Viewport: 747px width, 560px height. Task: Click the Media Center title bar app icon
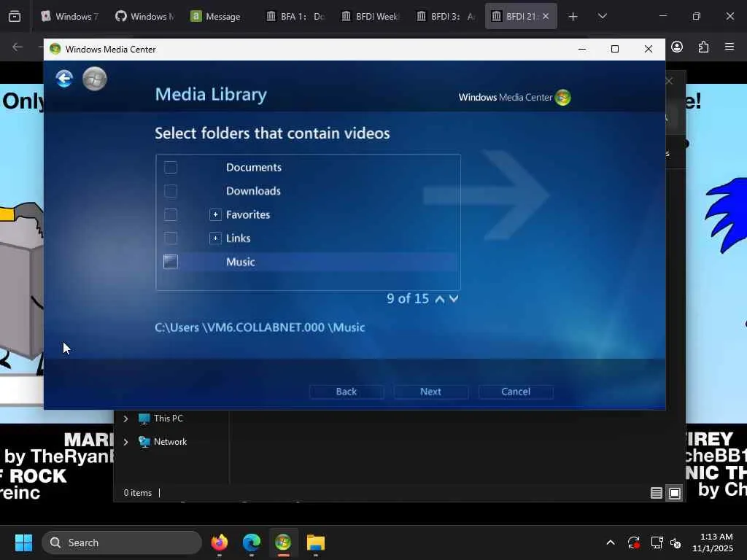(x=55, y=49)
